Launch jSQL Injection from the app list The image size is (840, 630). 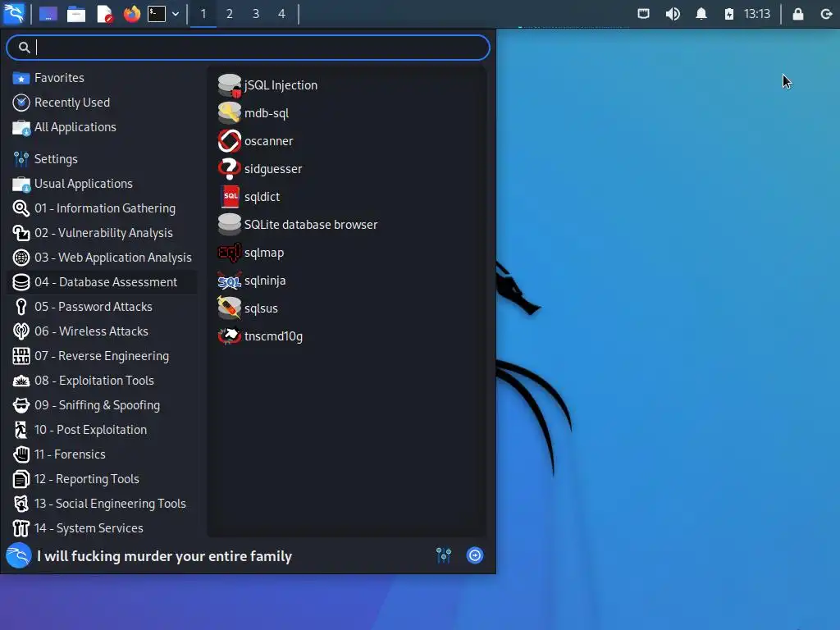click(347, 85)
